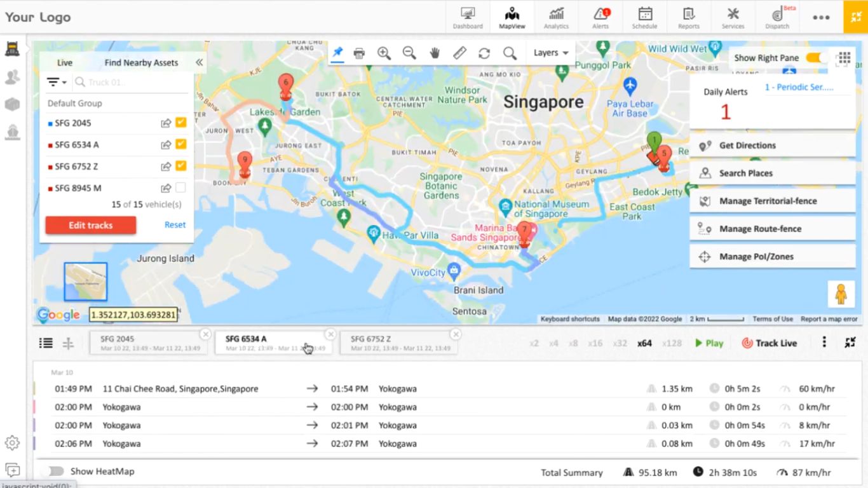
Task: Print the current map
Action: (359, 53)
